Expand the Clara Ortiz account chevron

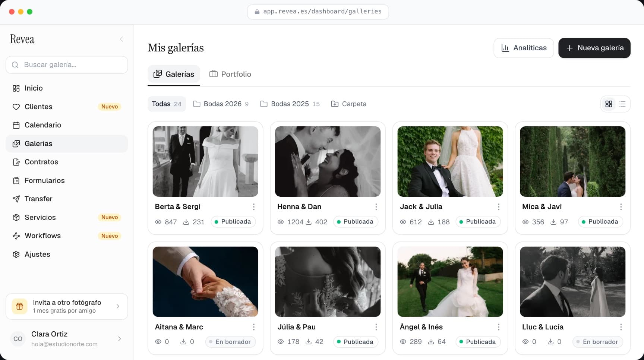pyautogui.click(x=119, y=339)
